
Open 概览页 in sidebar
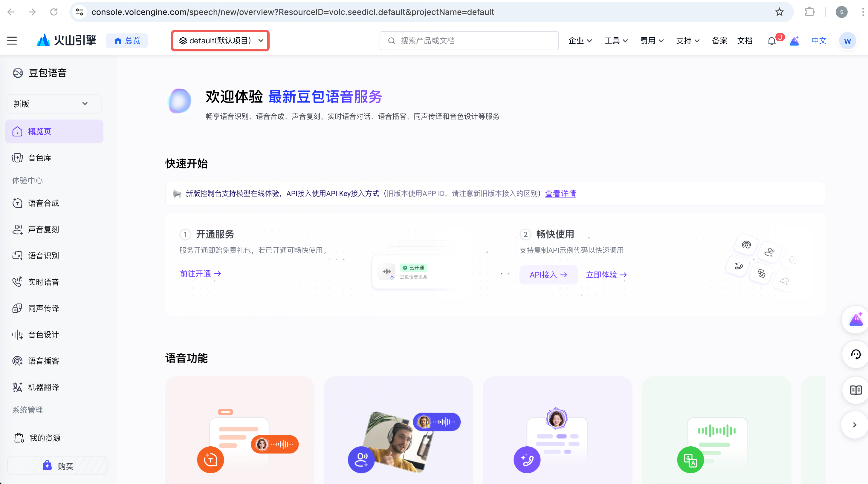[54, 131]
